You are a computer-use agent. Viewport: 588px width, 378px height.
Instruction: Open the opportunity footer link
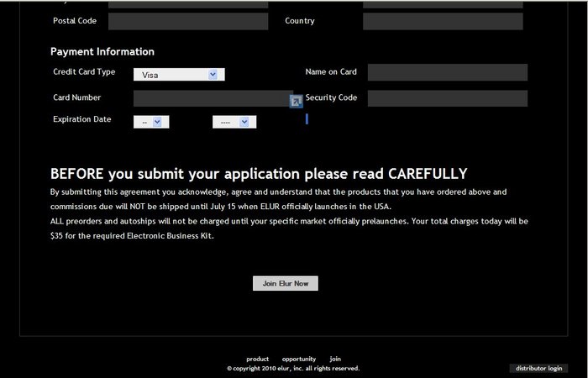[x=299, y=359]
